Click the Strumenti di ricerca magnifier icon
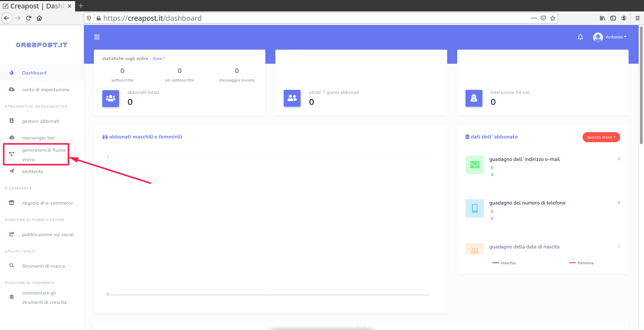Viewport: 644px width, 330px height. pyautogui.click(x=12, y=266)
